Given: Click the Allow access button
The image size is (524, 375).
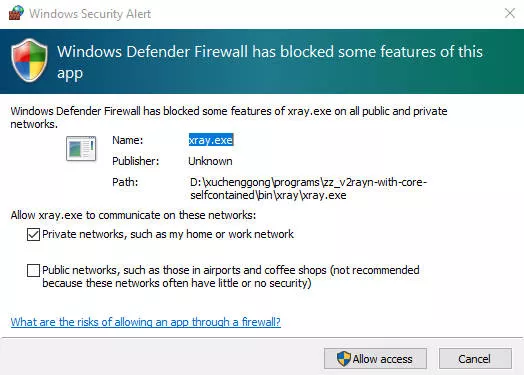Looking at the screenshot, I should [375, 359].
